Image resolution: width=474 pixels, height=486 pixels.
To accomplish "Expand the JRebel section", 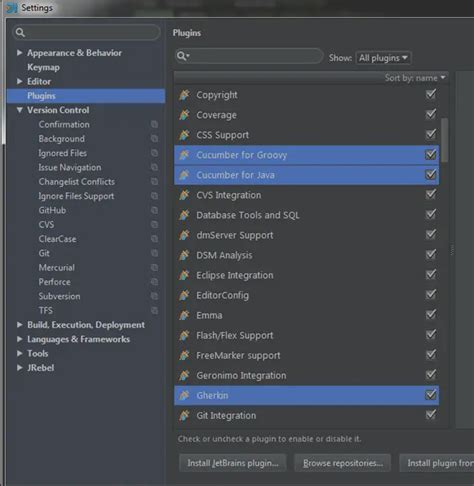I will point(20,368).
